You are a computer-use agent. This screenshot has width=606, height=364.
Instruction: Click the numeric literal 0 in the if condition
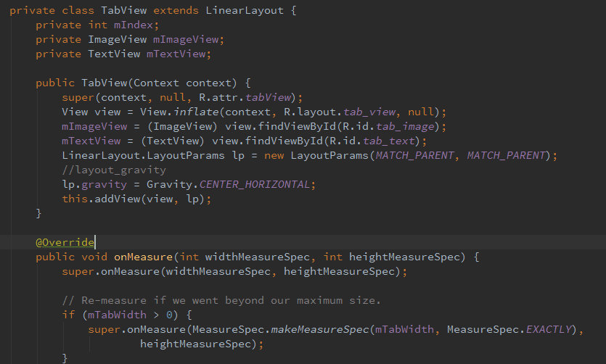click(169, 315)
